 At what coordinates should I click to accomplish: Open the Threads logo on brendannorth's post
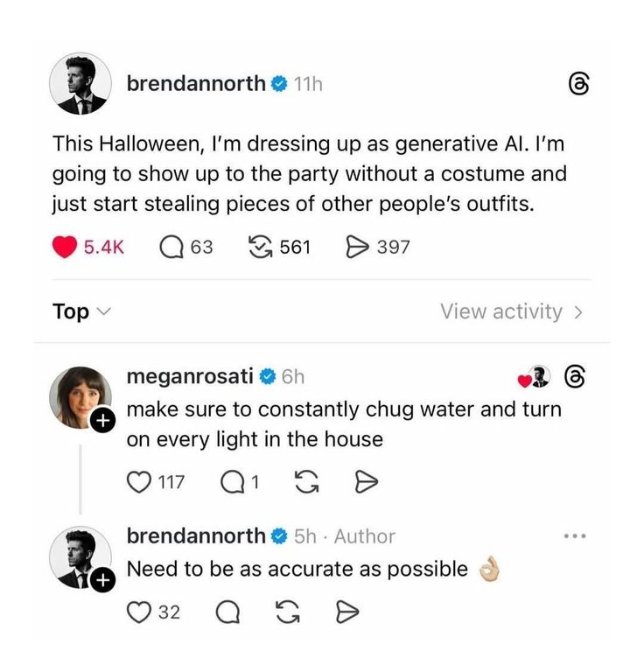point(580,84)
